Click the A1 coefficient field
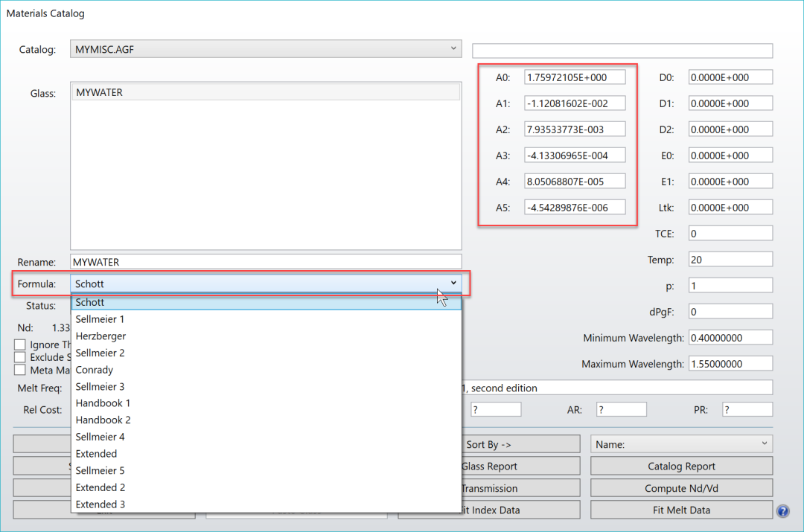 575,103
